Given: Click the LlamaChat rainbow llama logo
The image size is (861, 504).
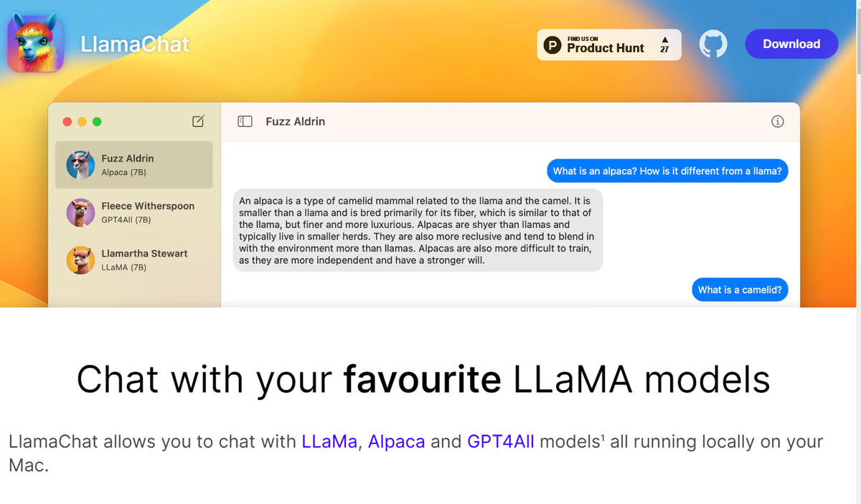Looking at the screenshot, I should (36, 44).
